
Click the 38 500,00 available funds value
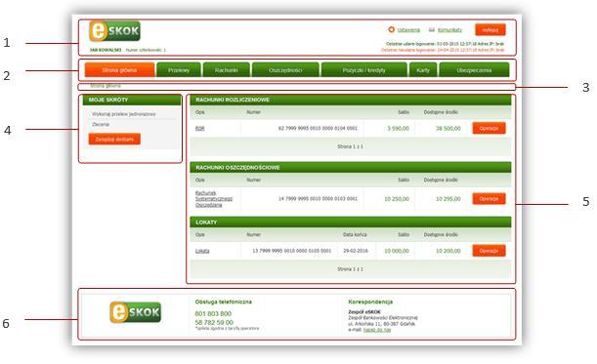click(x=448, y=129)
